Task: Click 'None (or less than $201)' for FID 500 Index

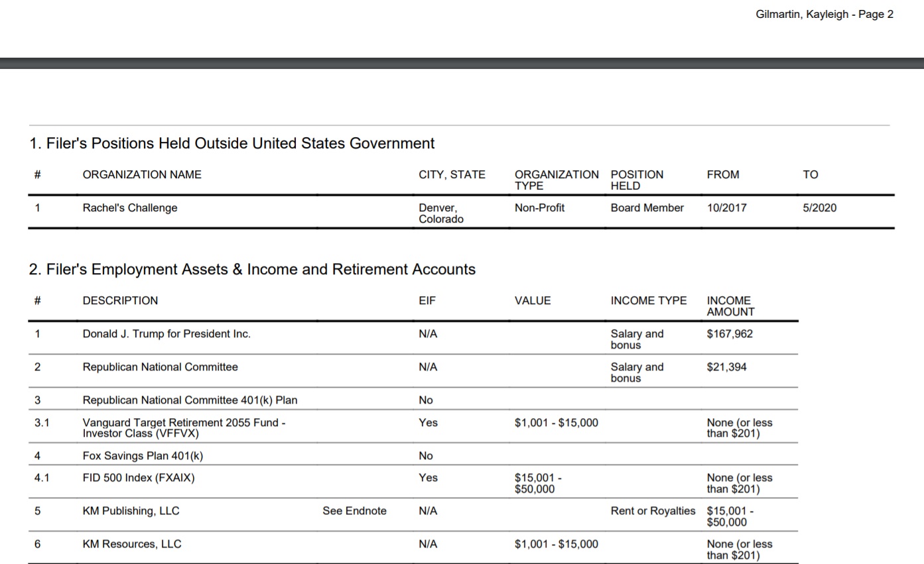Action: (740, 483)
